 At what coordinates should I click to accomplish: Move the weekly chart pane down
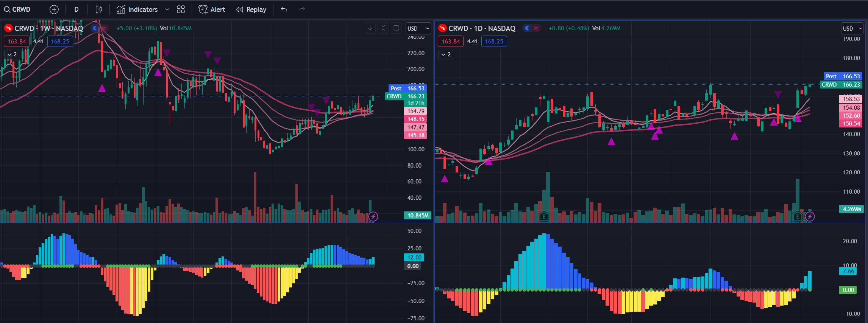coord(370,28)
